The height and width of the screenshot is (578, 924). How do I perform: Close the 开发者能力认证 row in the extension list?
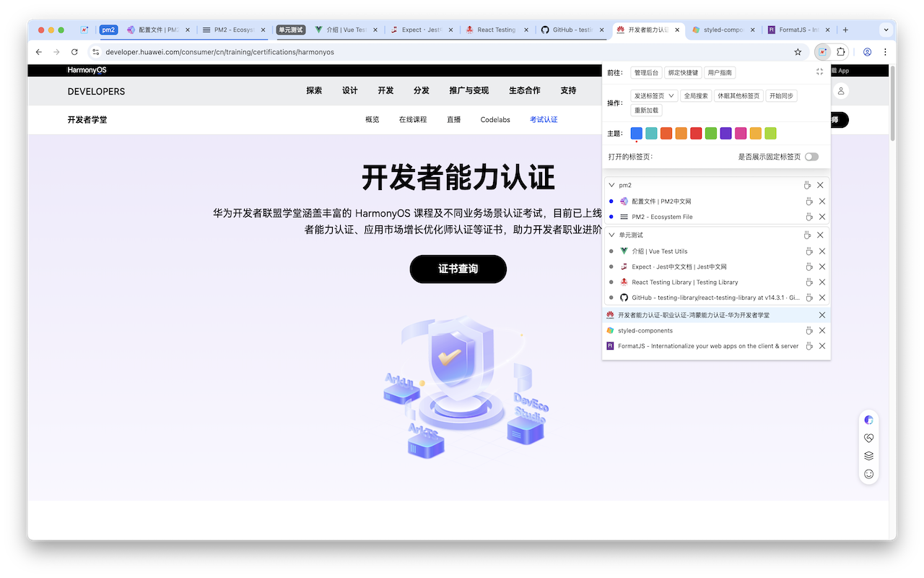(822, 315)
